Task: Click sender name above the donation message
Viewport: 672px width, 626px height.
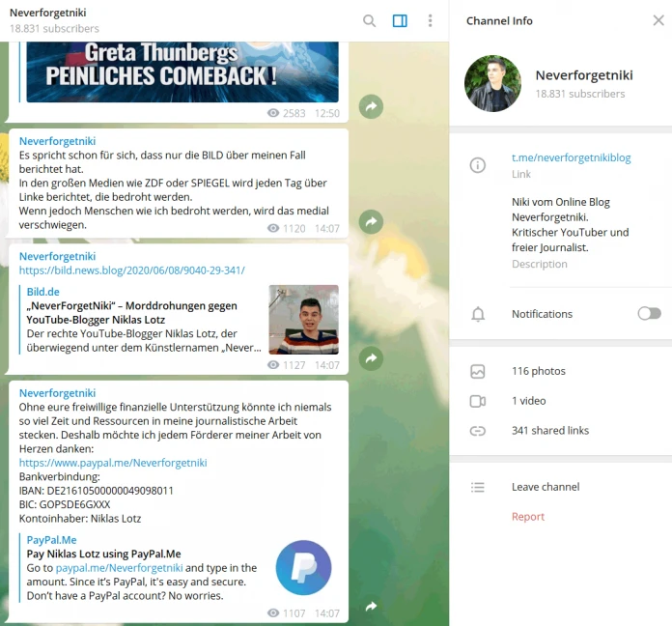Action: click(57, 393)
